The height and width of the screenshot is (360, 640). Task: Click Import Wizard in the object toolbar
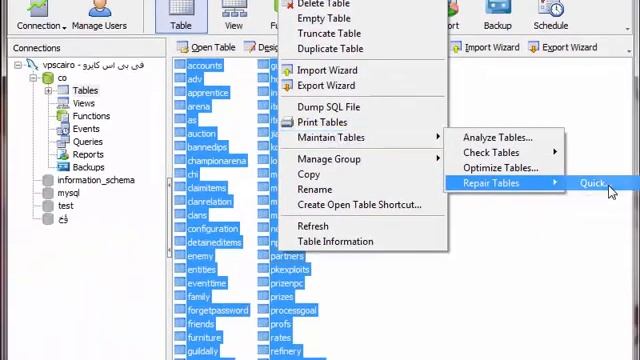coord(485,47)
